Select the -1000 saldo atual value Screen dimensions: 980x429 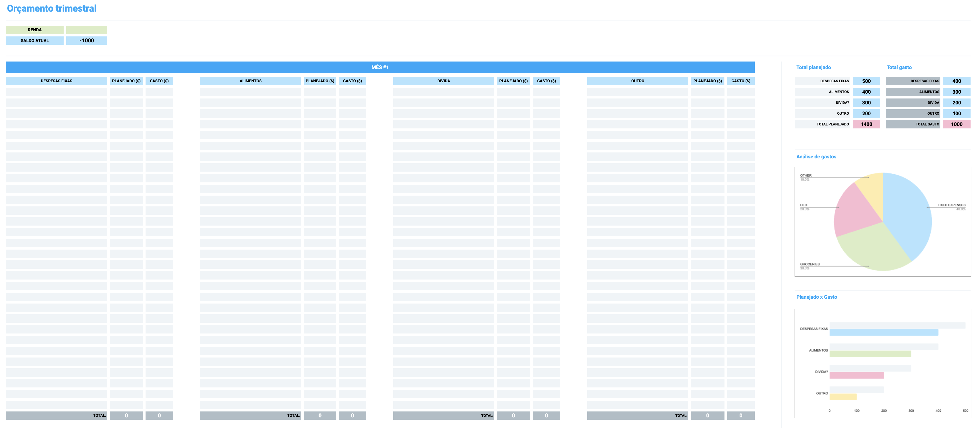pyautogui.click(x=87, y=40)
